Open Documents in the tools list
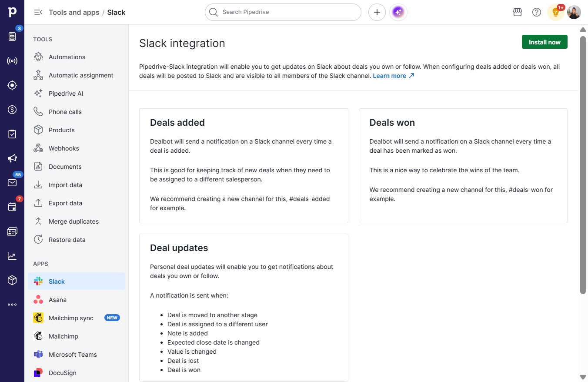Screen dimensions: 588x382 coord(77,167)
